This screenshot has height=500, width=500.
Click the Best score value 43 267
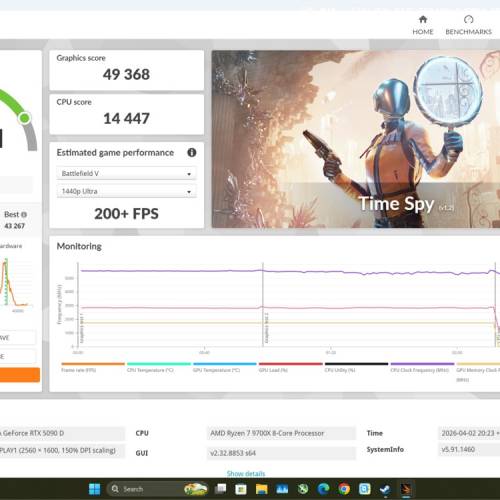pyautogui.click(x=15, y=226)
